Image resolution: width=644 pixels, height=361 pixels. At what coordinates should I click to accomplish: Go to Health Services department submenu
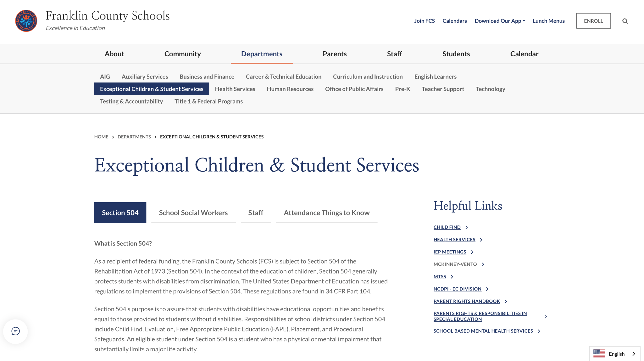click(x=235, y=89)
